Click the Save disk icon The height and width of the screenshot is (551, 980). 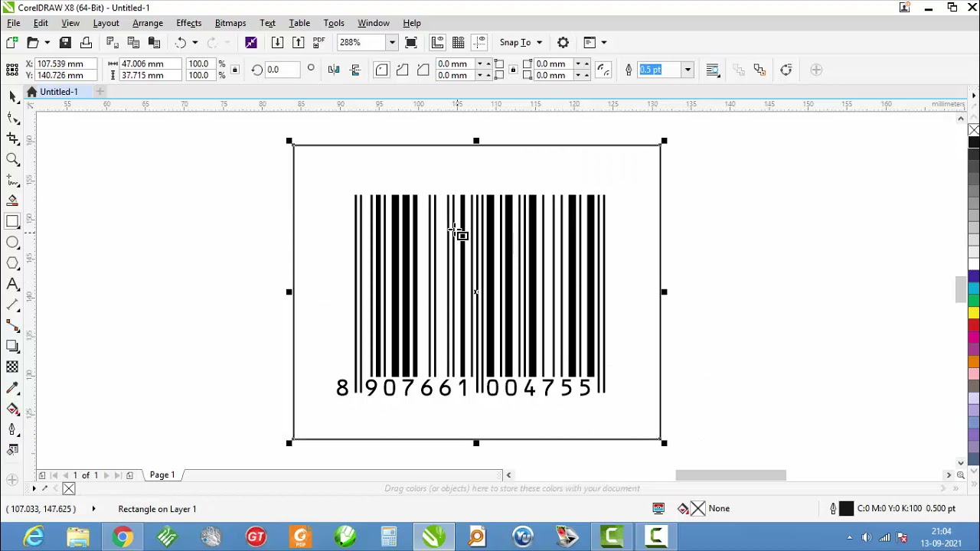click(65, 42)
